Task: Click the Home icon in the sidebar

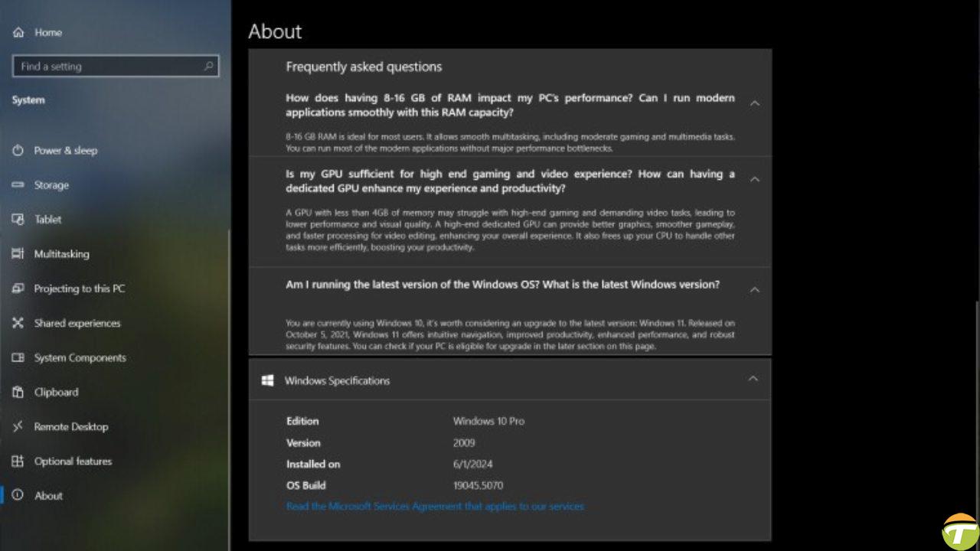Action: pos(18,33)
